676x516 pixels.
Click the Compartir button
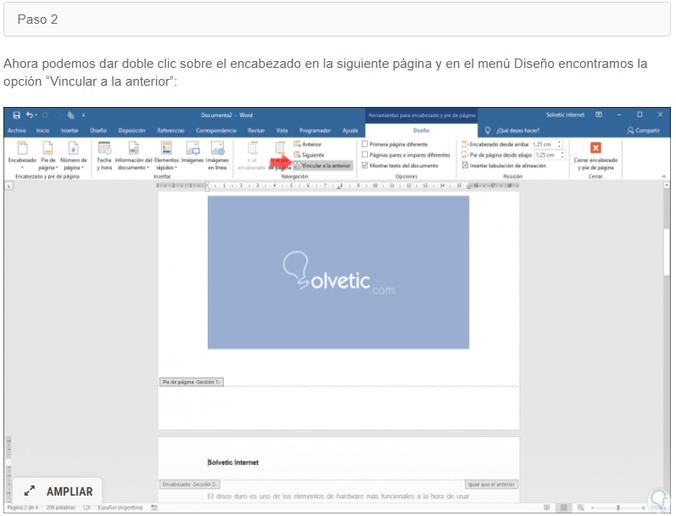(x=642, y=130)
